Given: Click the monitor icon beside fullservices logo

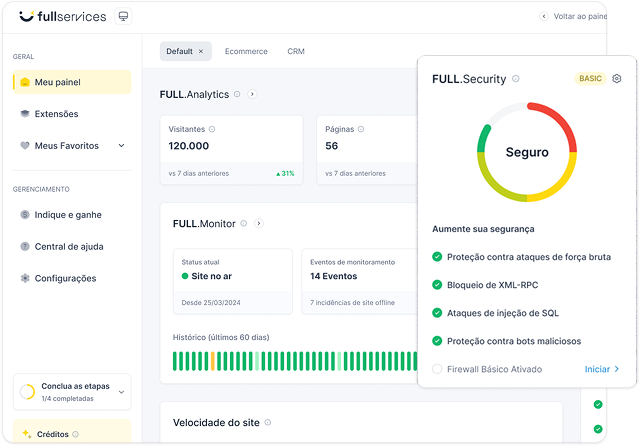Looking at the screenshot, I should click(x=123, y=17).
